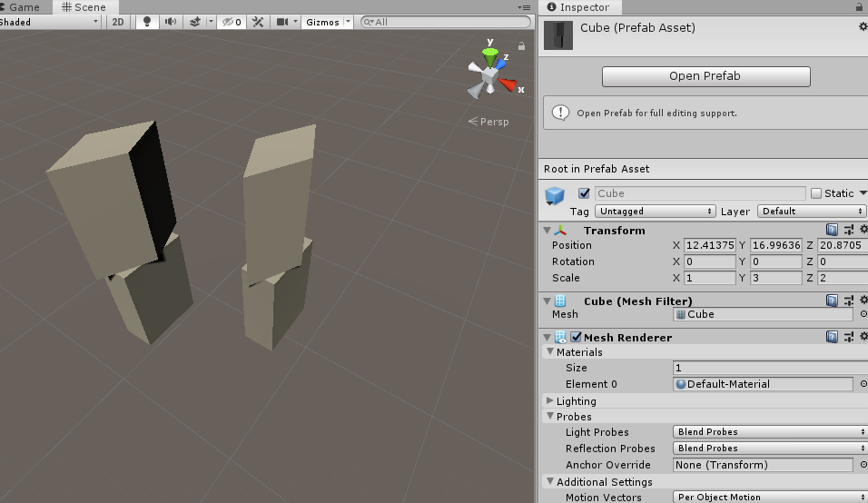868x503 pixels.
Task: Toggle Gizmos button in scene toolbar
Action: 322,22
